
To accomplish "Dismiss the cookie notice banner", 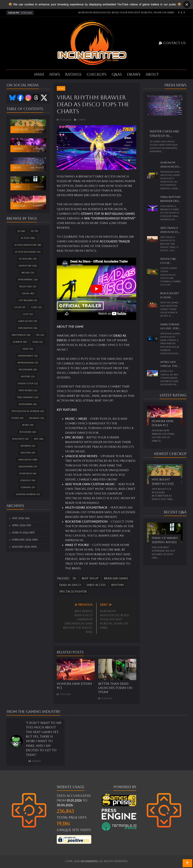I will click(187, 4).
